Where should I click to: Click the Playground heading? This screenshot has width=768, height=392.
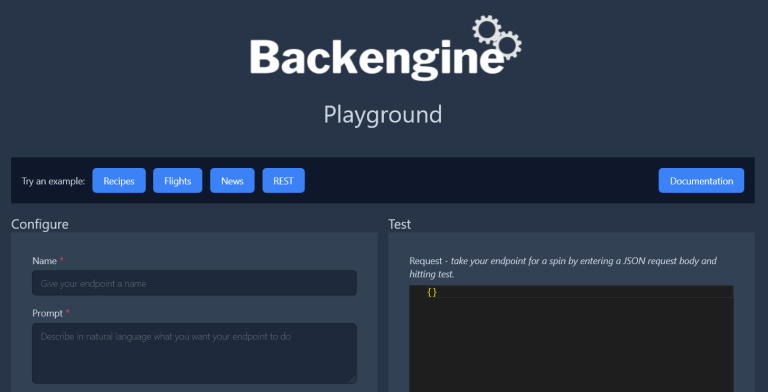[x=383, y=115]
